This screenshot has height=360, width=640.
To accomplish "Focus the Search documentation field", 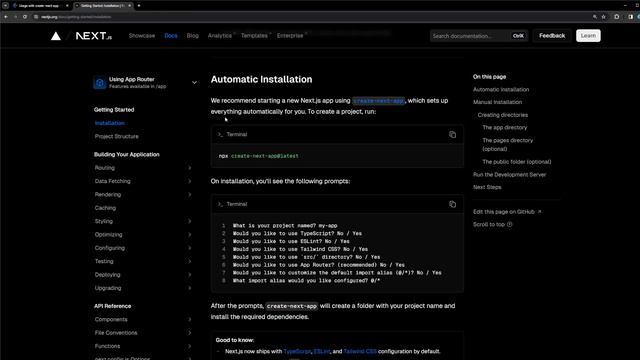I will pyautogui.click(x=479, y=36).
